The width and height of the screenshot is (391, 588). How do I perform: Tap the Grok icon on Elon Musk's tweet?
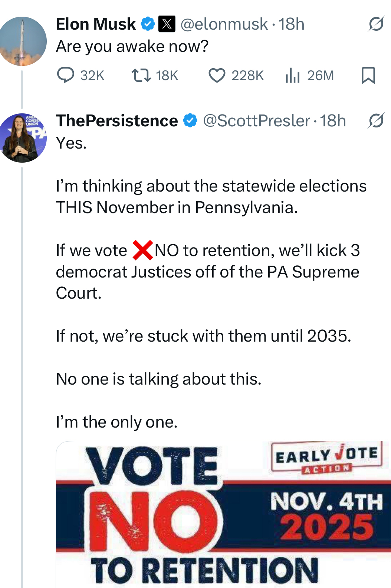click(x=376, y=24)
